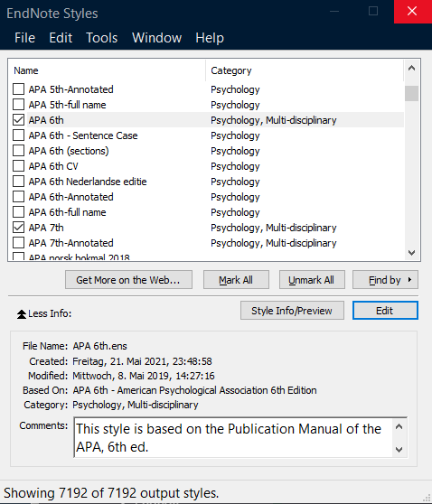Viewport: 432px width, 504px height.
Task: Click the Mark All button
Action: 236,280
